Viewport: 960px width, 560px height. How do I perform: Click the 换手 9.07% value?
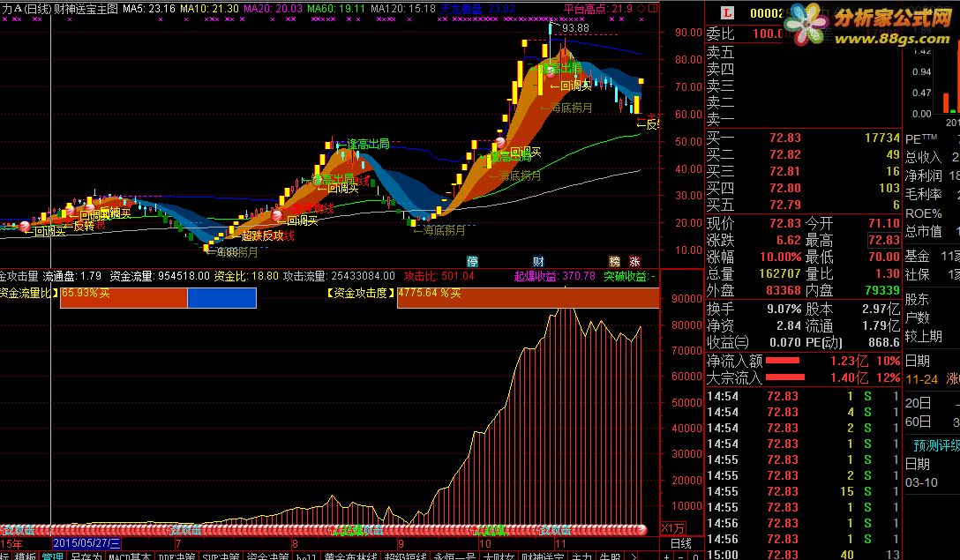point(784,309)
